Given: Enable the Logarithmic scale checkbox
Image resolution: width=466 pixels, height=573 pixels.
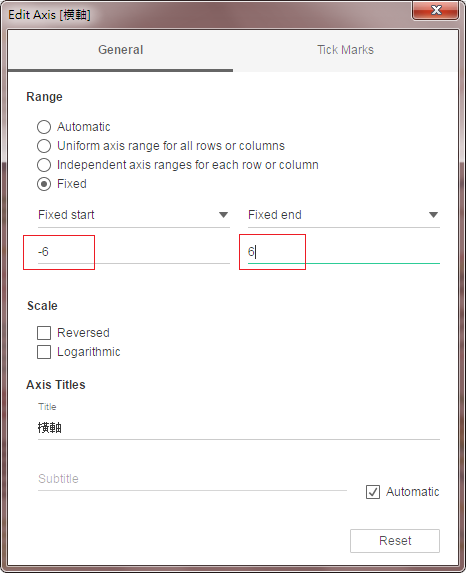Looking at the screenshot, I should point(44,352).
